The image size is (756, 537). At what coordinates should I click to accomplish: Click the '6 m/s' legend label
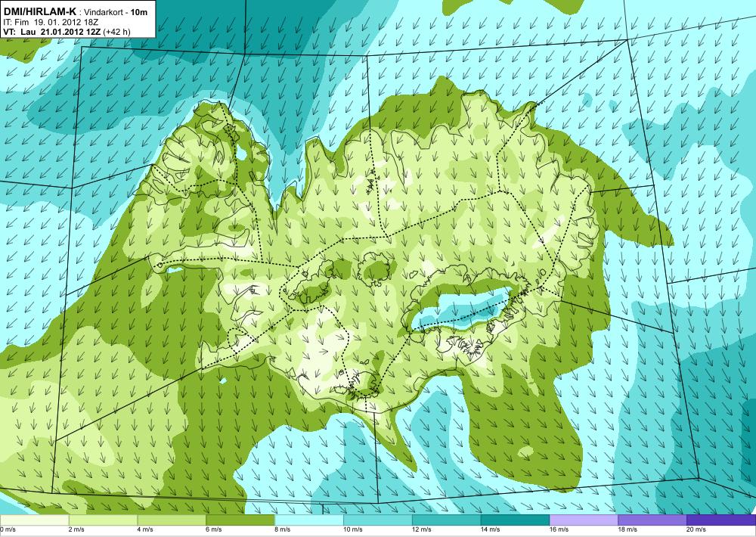[x=215, y=529]
